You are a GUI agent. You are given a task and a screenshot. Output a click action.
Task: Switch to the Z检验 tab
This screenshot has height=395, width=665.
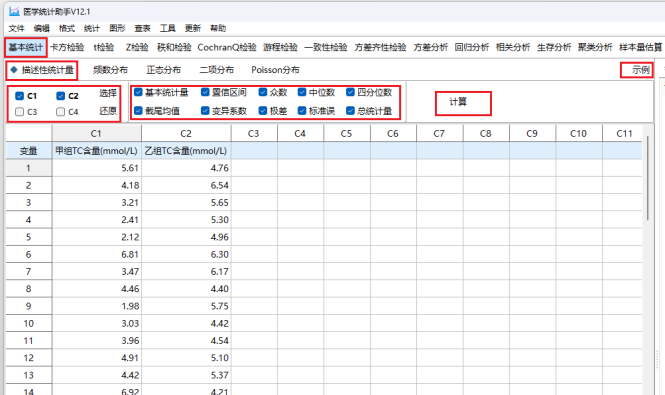137,47
